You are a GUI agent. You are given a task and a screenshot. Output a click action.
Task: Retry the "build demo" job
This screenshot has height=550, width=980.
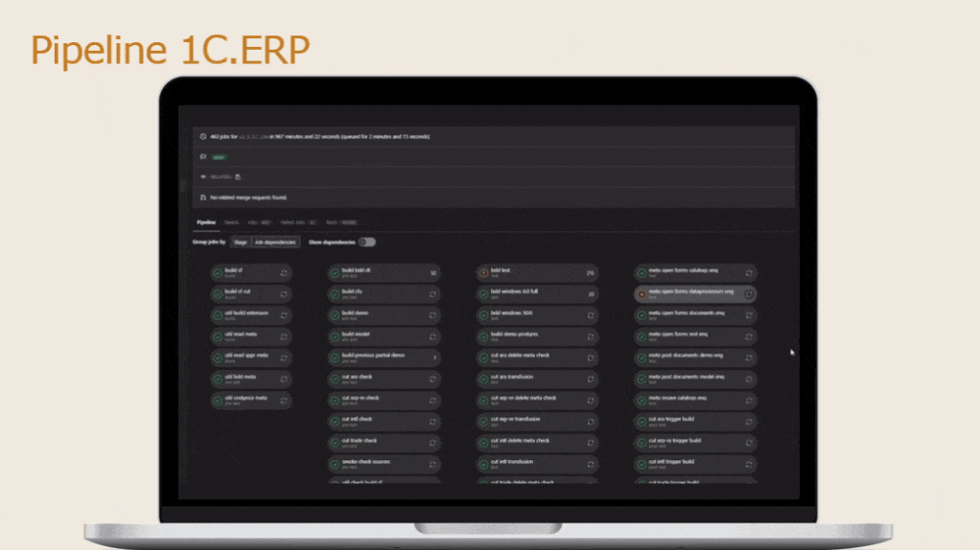pyautogui.click(x=432, y=315)
